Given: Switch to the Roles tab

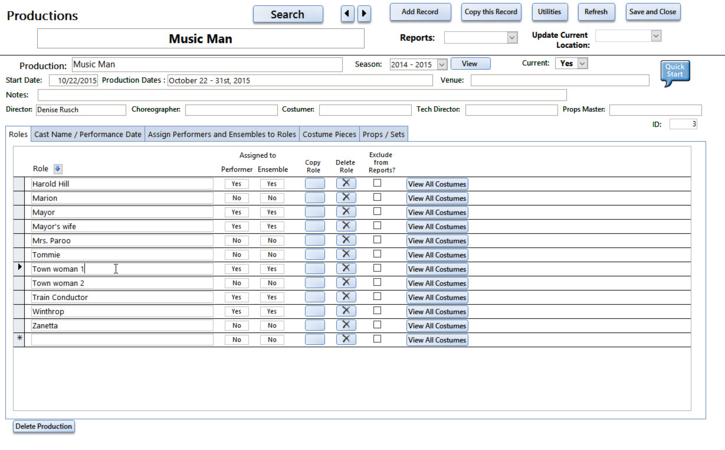Looking at the screenshot, I should coord(18,134).
